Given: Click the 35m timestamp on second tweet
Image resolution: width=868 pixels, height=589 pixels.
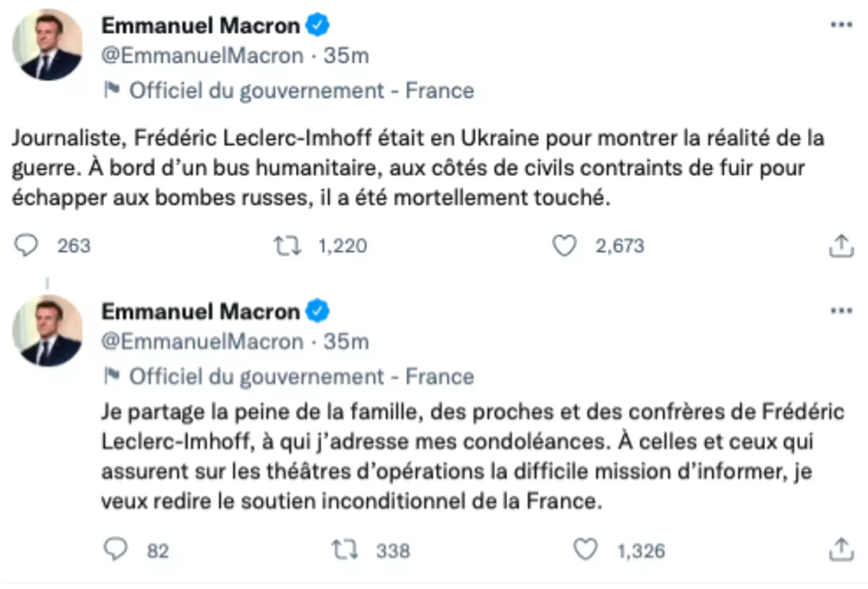Looking at the screenshot, I should tap(346, 342).
